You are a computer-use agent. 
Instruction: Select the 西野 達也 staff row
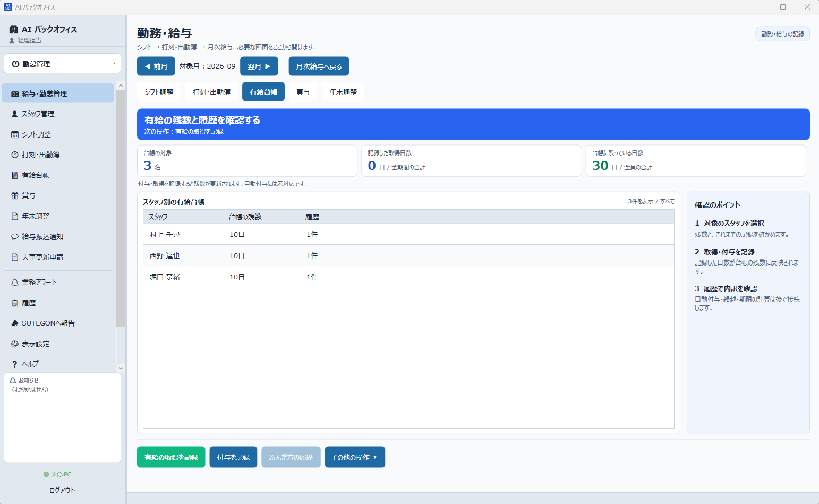tap(408, 255)
